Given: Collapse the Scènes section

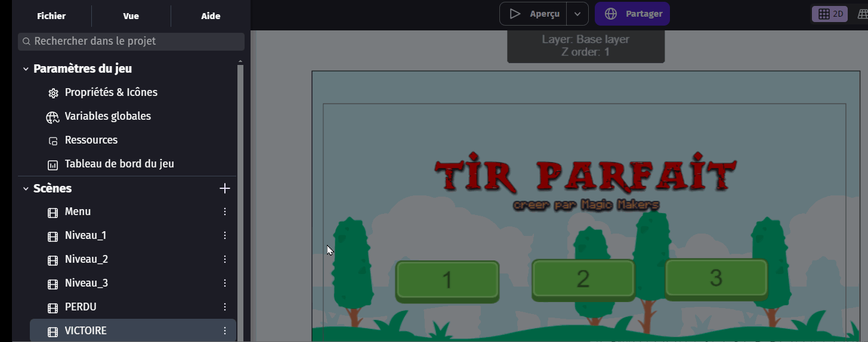Looking at the screenshot, I should (26, 189).
